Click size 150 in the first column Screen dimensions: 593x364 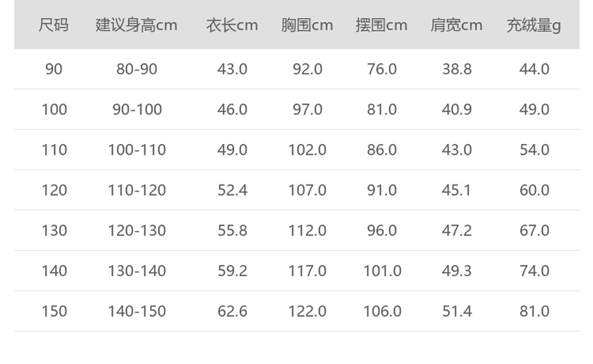tap(54, 311)
